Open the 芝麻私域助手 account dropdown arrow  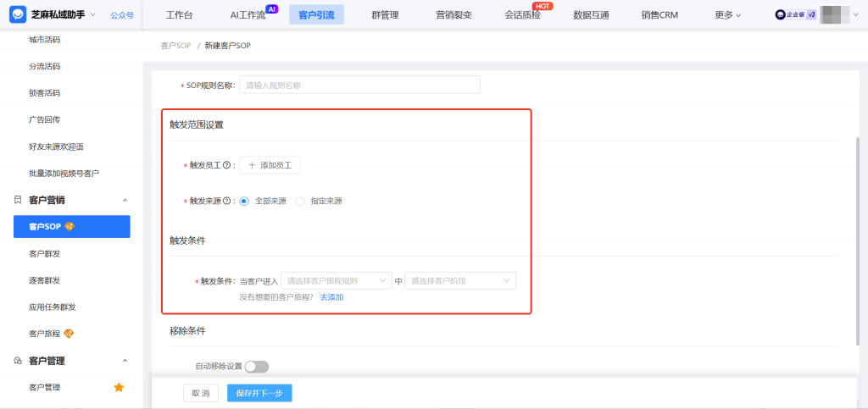pyautogui.click(x=92, y=15)
